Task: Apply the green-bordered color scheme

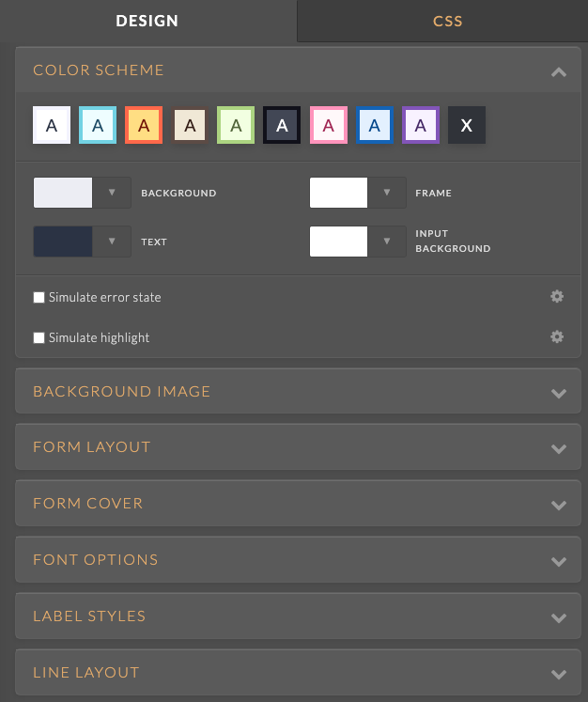Action: pos(236,125)
